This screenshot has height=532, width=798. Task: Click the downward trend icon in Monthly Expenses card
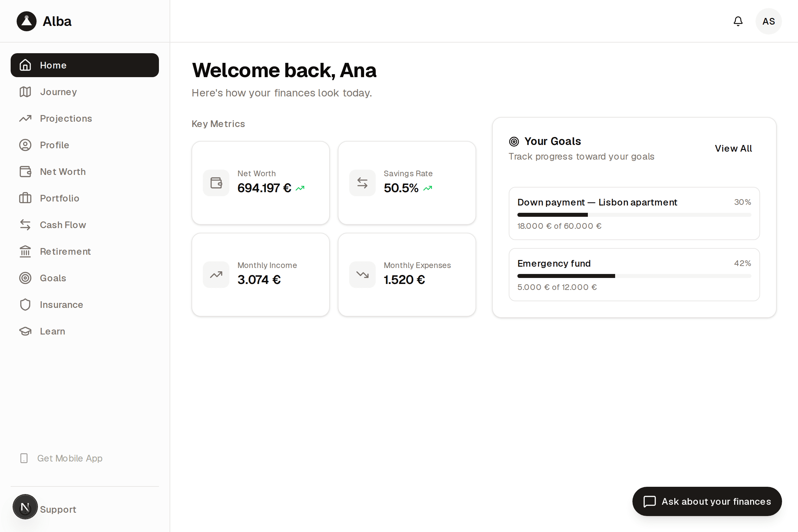tap(362, 275)
